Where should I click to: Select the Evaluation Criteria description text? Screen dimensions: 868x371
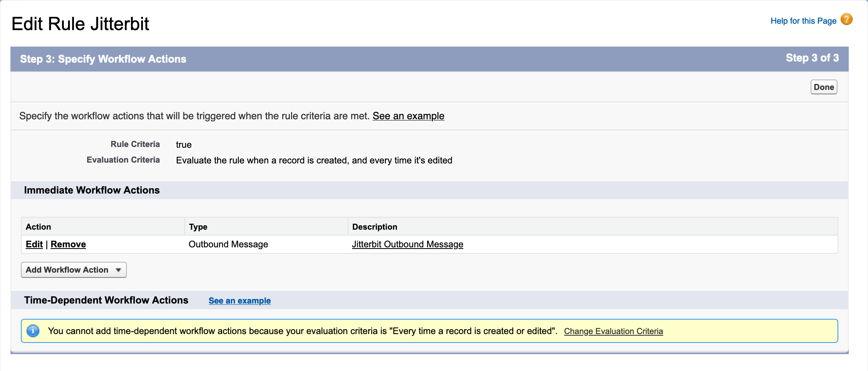coord(314,160)
